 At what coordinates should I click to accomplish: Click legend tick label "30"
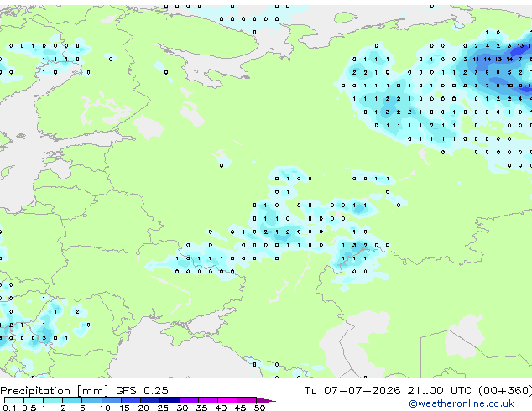(182, 408)
